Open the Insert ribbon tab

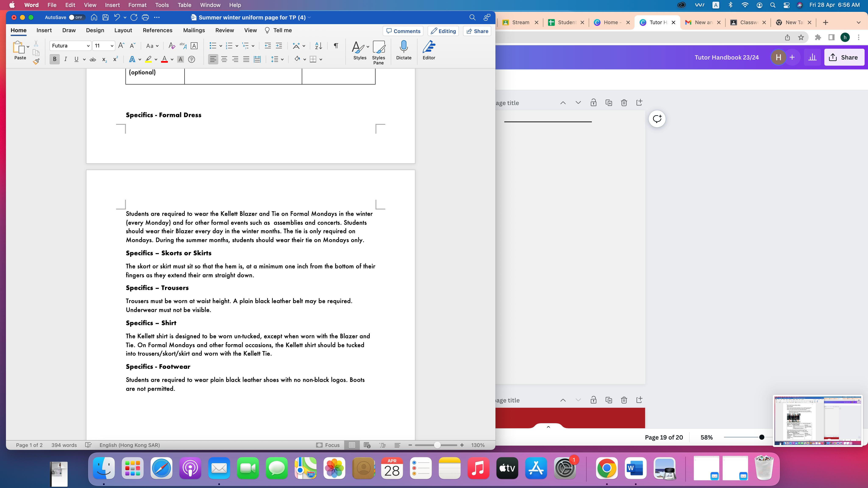click(x=44, y=30)
